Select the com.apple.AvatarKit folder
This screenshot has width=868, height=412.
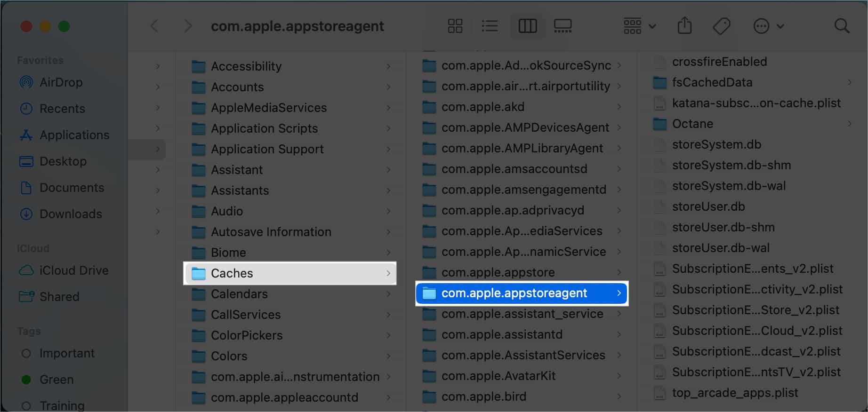[x=522, y=376]
